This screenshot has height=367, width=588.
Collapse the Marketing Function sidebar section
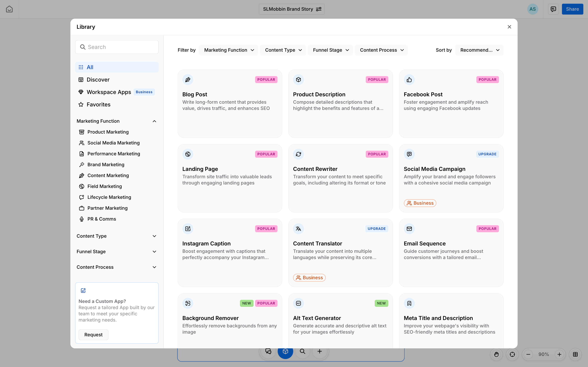[155, 121]
